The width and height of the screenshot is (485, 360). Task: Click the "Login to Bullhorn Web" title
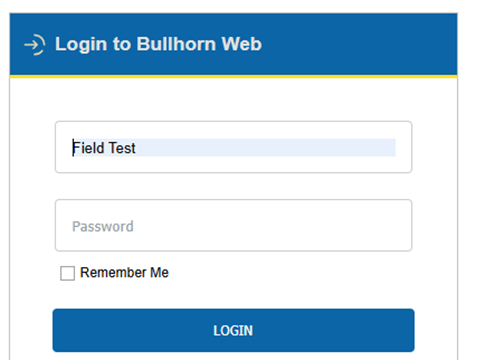pyautogui.click(x=158, y=44)
